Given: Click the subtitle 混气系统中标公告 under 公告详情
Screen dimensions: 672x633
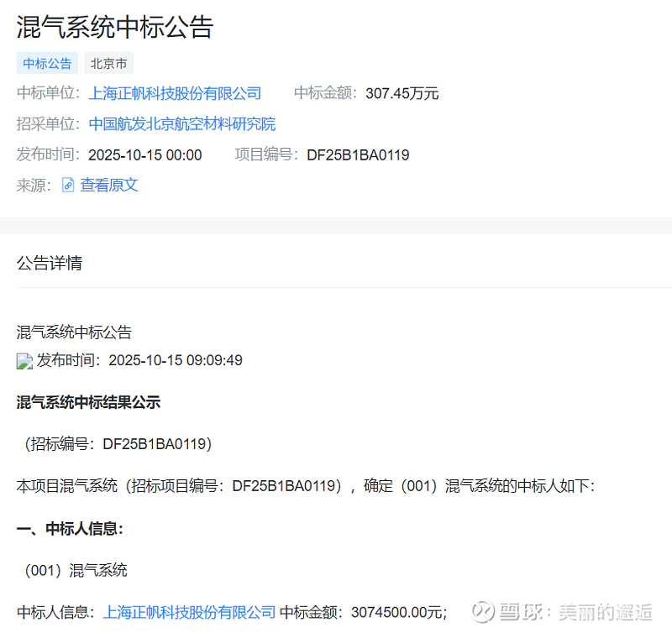Looking at the screenshot, I should pyautogui.click(x=74, y=332).
